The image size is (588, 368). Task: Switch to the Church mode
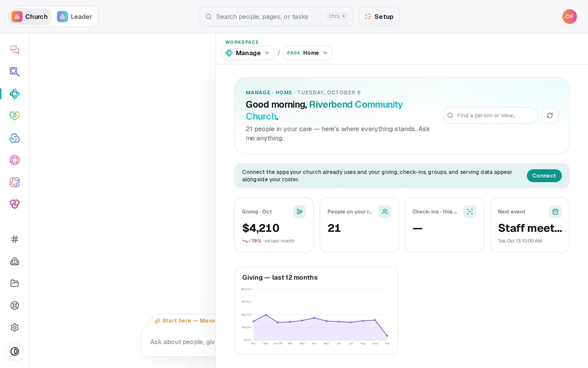(x=30, y=17)
